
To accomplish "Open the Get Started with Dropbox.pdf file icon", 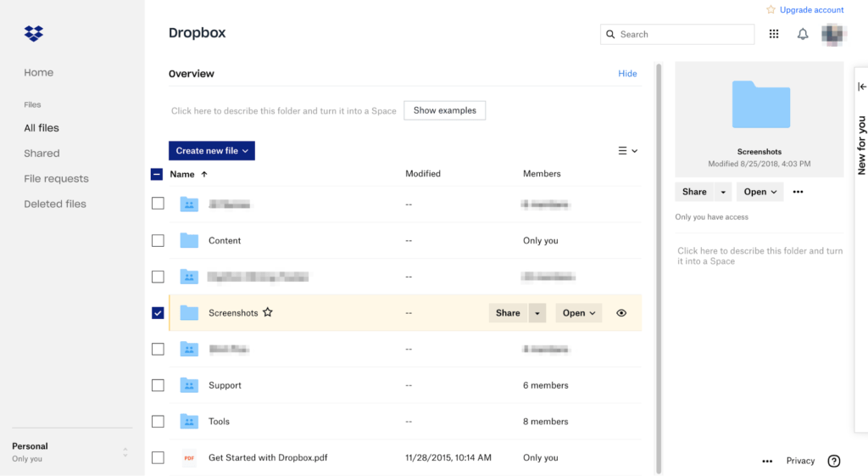I will click(x=189, y=457).
